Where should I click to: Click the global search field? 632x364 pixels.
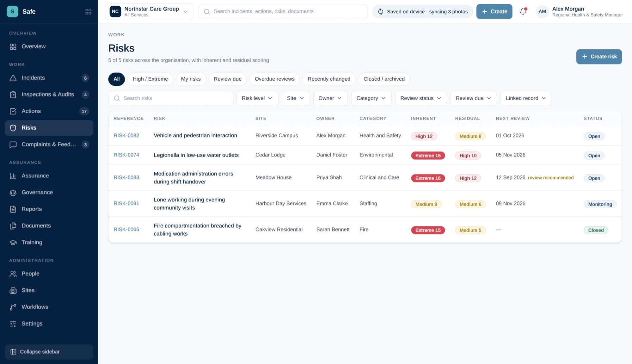pos(283,12)
